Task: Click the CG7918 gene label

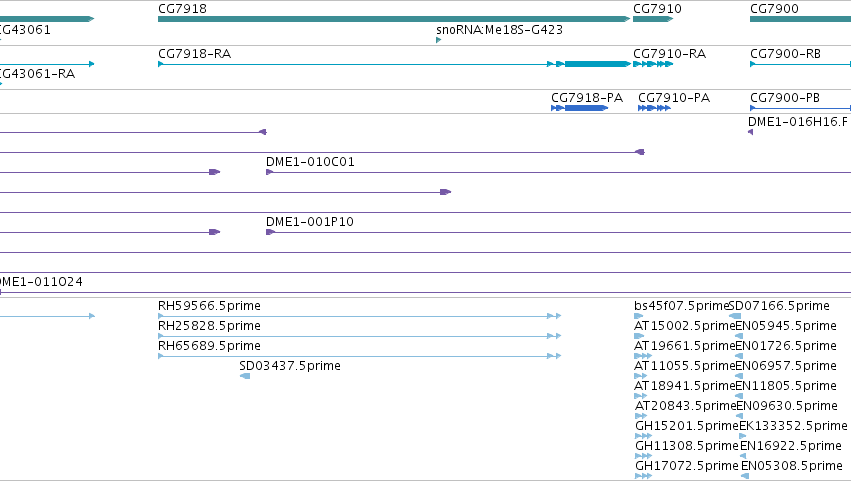Action: [x=182, y=9]
